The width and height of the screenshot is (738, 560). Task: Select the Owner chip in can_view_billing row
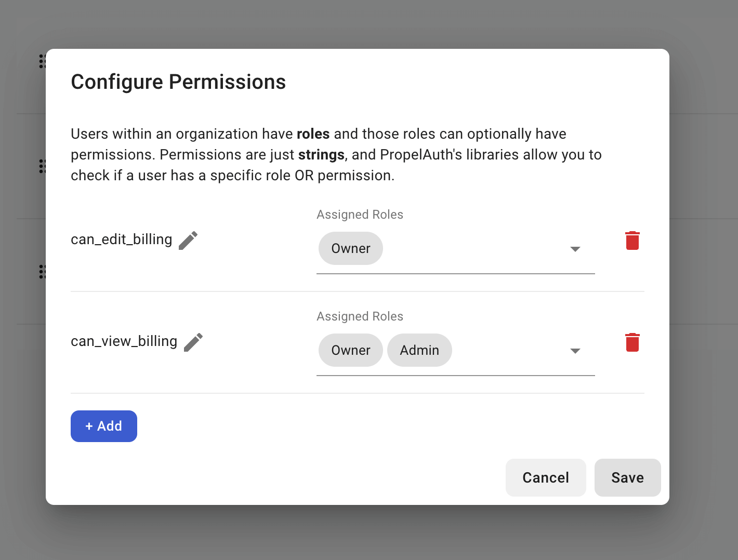(x=350, y=350)
